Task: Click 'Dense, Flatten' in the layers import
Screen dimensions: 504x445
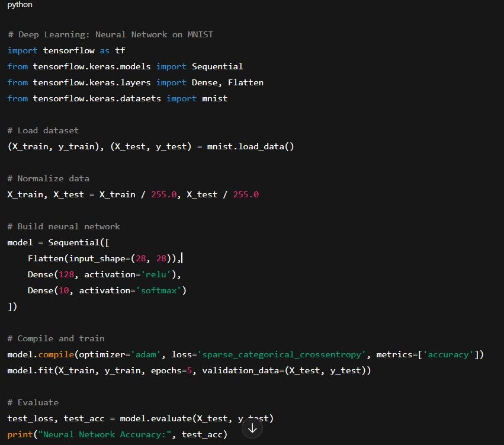Action: pos(227,82)
